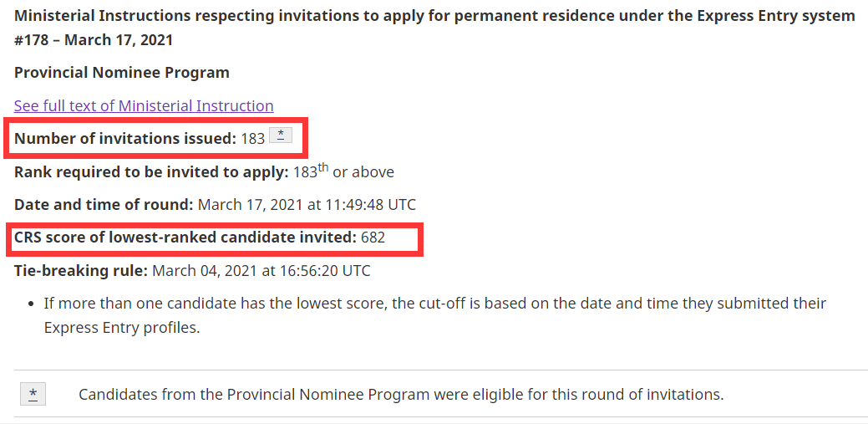Click the 'Date and time of round' label

pos(104,205)
